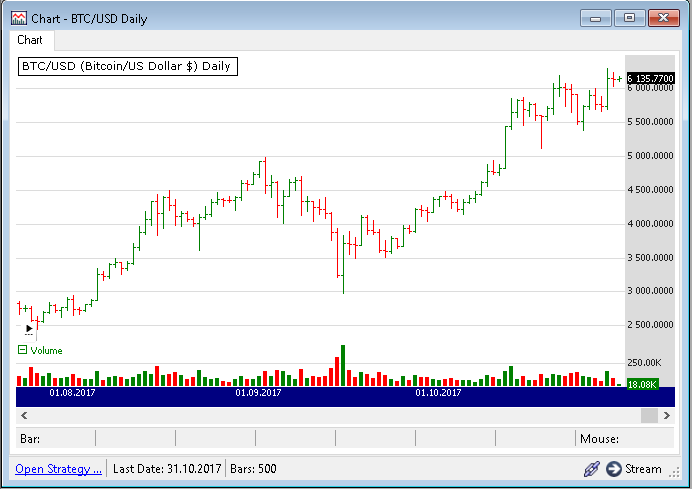Select the BTC/USD Daily chart title label

coord(126,67)
